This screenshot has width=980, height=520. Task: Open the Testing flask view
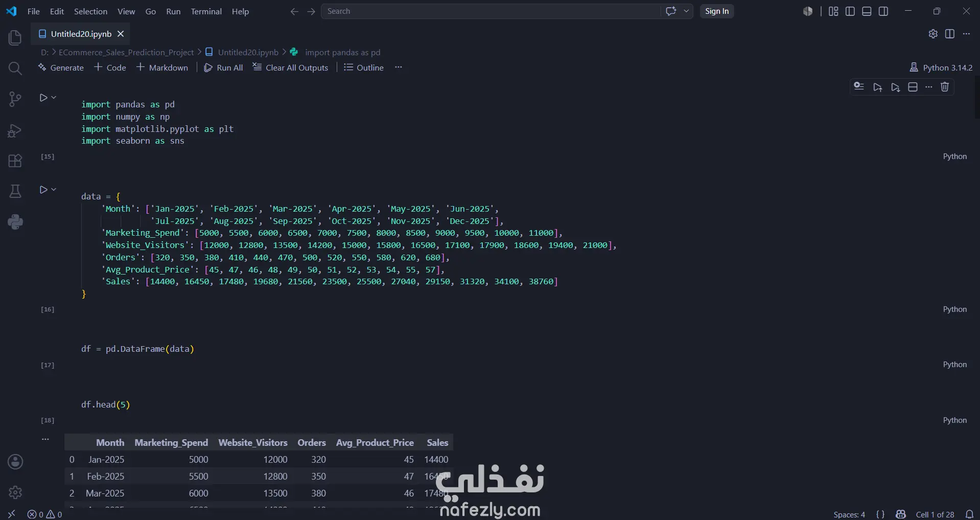(15, 191)
